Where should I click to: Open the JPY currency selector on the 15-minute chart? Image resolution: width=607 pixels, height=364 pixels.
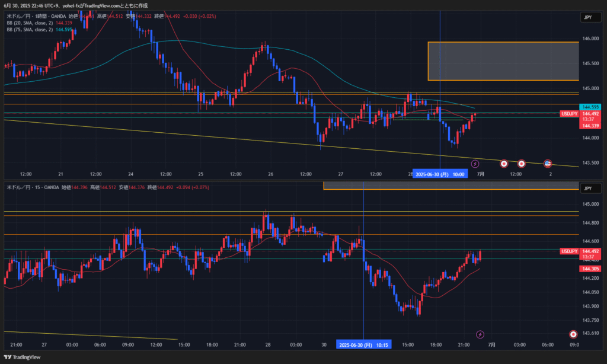tap(590, 189)
